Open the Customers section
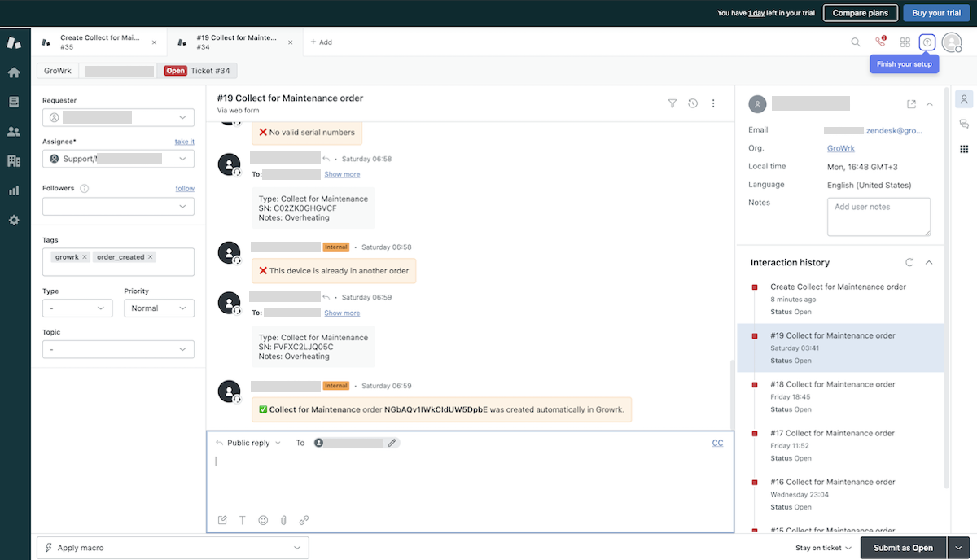The width and height of the screenshot is (977, 560). click(x=13, y=131)
